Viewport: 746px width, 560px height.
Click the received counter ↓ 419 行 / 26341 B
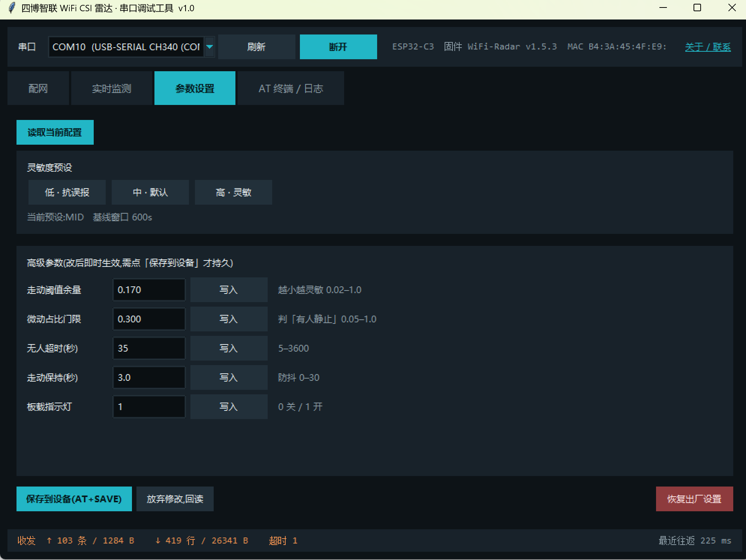201,541
